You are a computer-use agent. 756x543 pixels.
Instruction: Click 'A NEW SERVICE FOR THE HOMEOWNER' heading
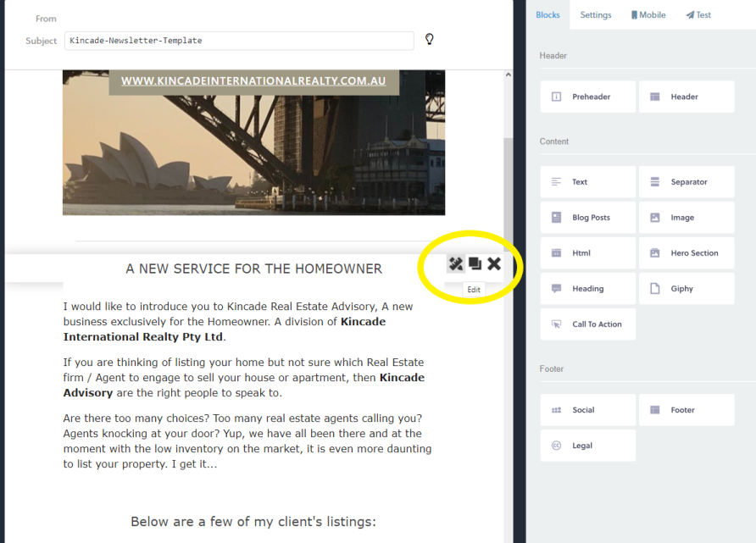[x=254, y=269]
